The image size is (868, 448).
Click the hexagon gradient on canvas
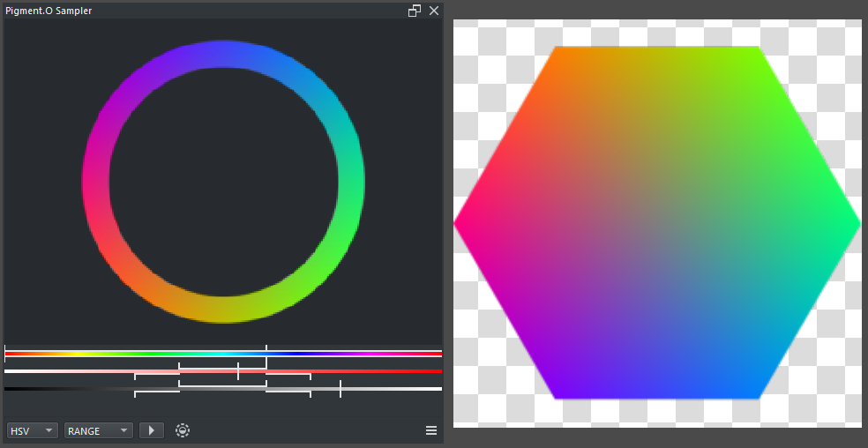coord(657,223)
